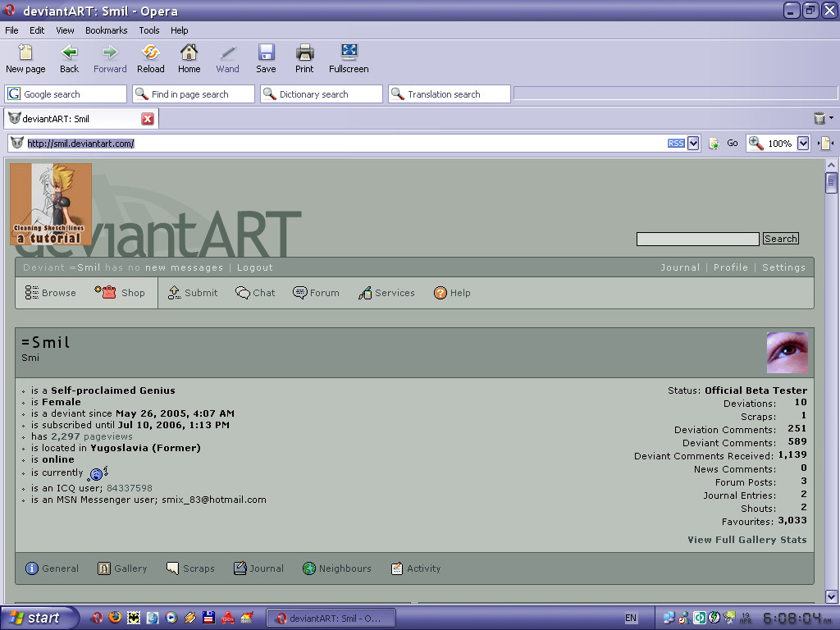View the Neighbours tab
This screenshot has width=840, height=630.
(336, 568)
